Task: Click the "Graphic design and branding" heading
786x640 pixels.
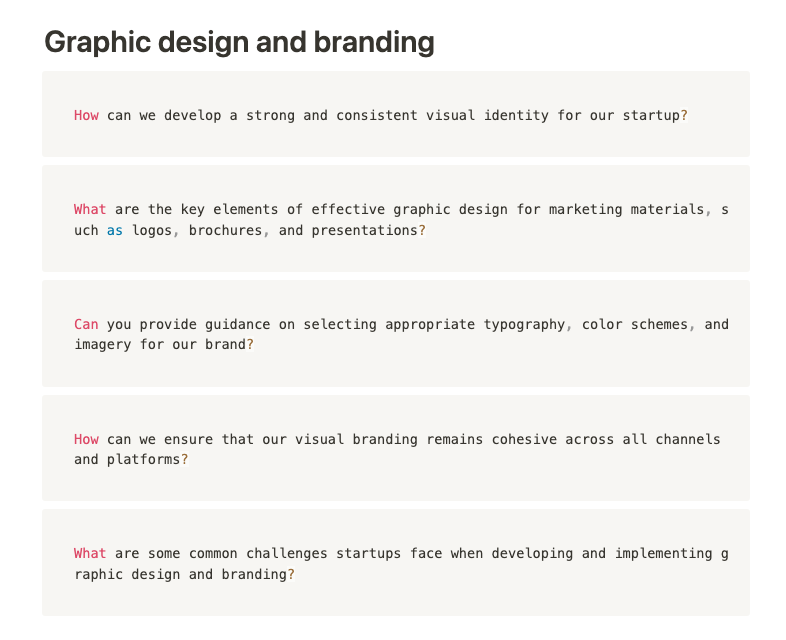Action: pos(239,42)
